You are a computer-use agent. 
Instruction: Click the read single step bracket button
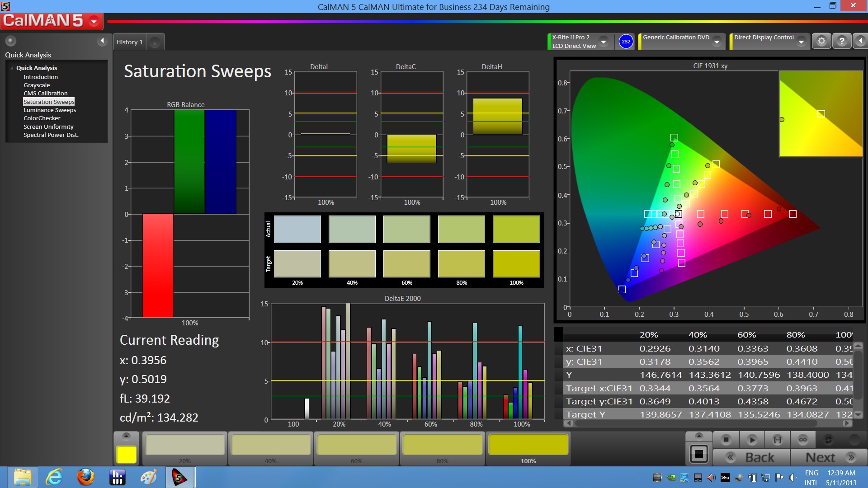[x=778, y=439]
